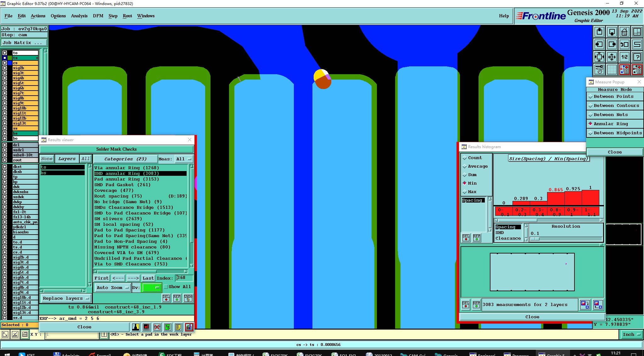Click the Job Matrix button

[x=24, y=43]
